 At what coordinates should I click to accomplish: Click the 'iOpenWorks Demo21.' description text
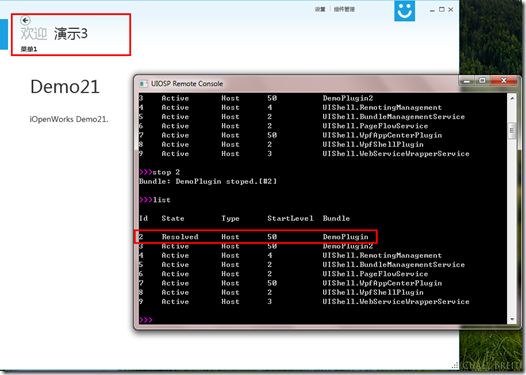coord(69,119)
